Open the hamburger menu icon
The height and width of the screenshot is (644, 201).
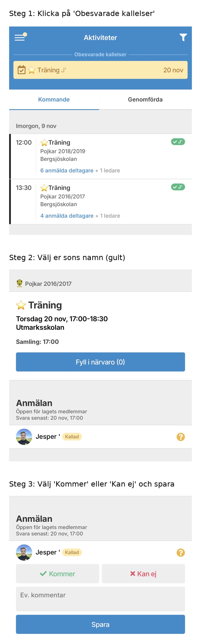pyautogui.click(x=20, y=37)
